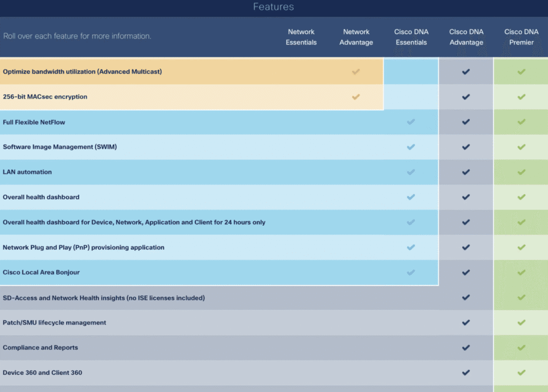The image size is (548, 392).
Task: Click the 24-hour health dashboard Advantage checkmark
Action: pyautogui.click(x=466, y=222)
